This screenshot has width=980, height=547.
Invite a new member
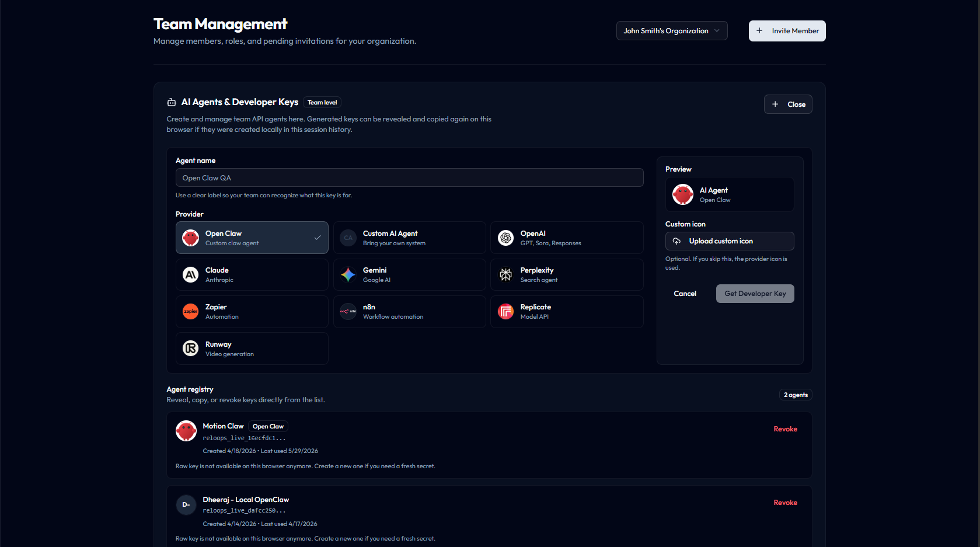(787, 31)
